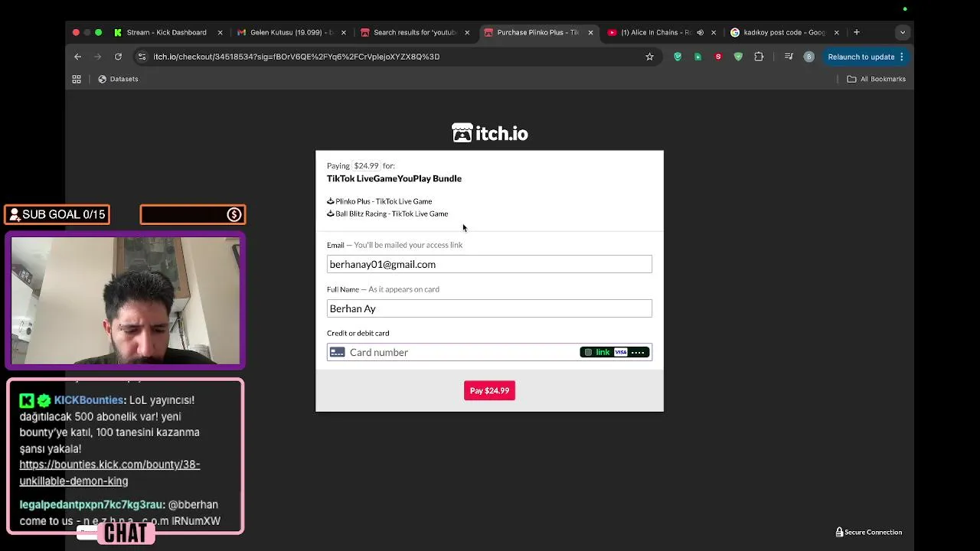Open the Chrome profile avatar

pos(808,57)
